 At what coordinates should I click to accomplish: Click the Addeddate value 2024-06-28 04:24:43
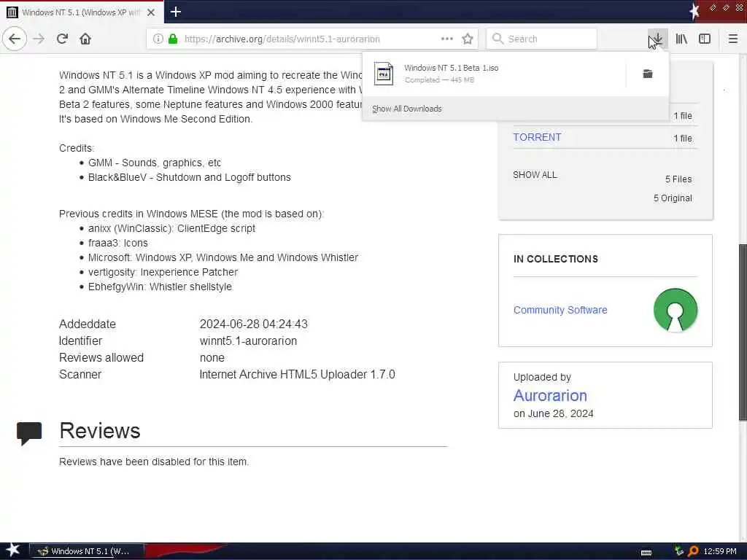(x=253, y=324)
